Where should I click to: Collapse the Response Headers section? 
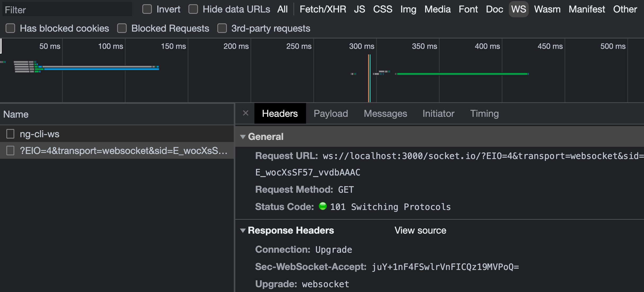point(243,230)
